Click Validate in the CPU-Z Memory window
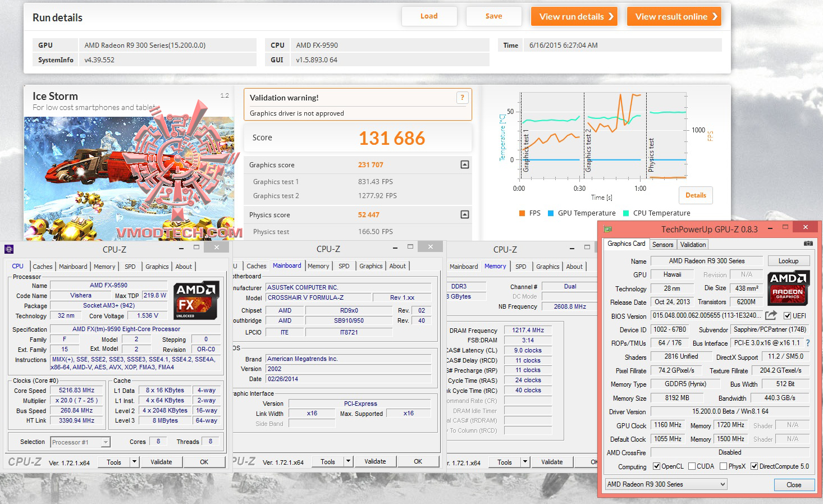This screenshot has height=504, width=823. (552, 462)
